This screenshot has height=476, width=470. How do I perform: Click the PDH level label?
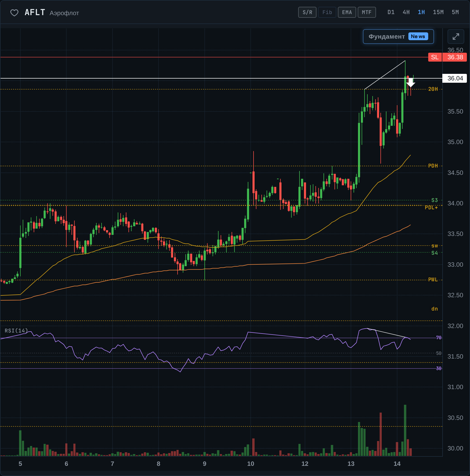click(433, 166)
